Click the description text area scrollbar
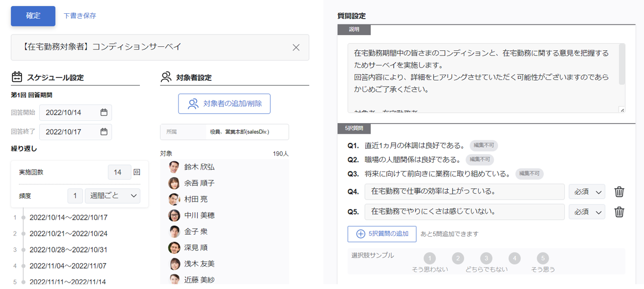The width and height of the screenshot is (644, 289). 622,64
